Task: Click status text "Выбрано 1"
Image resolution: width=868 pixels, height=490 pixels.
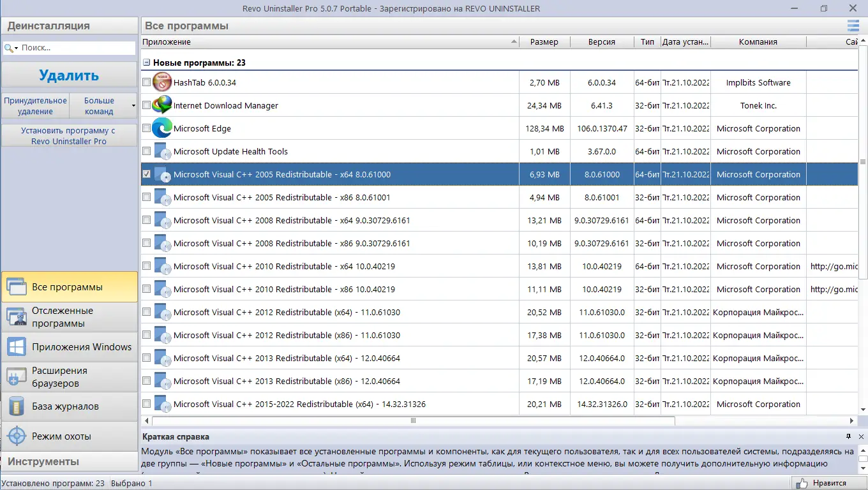Action: [132, 483]
